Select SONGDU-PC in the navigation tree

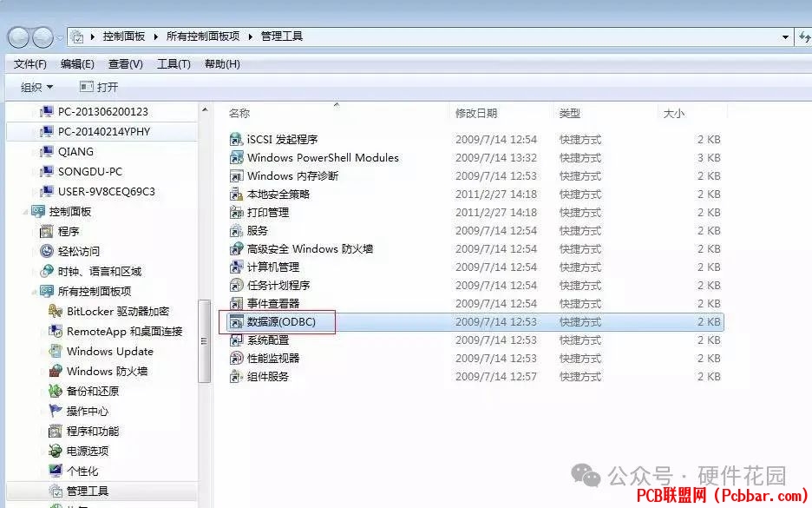pyautogui.click(x=90, y=172)
